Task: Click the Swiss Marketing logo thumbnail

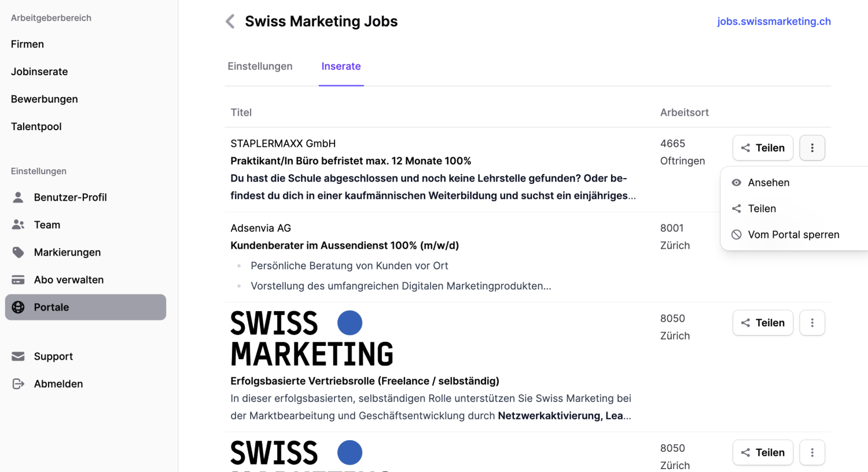Action: tap(311, 337)
